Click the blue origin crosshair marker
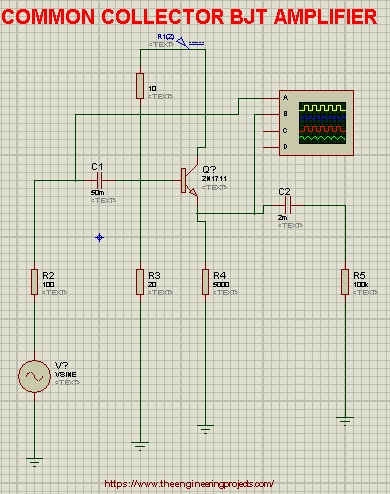The width and height of the screenshot is (390, 494). click(x=99, y=238)
